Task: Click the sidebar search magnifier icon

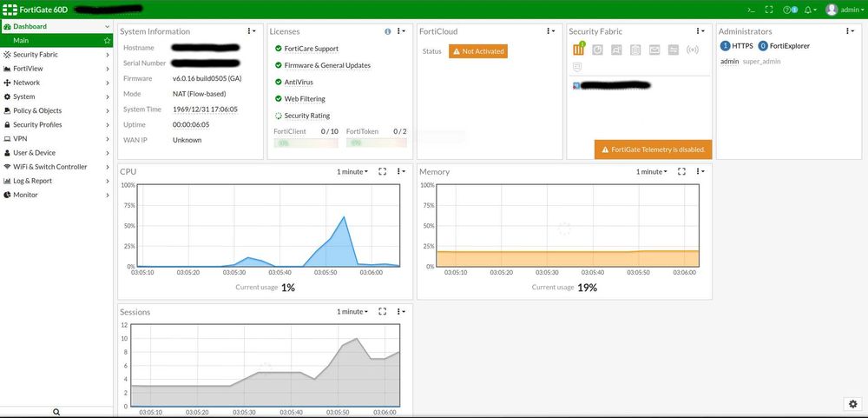Action: pyautogui.click(x=56, y=412)
